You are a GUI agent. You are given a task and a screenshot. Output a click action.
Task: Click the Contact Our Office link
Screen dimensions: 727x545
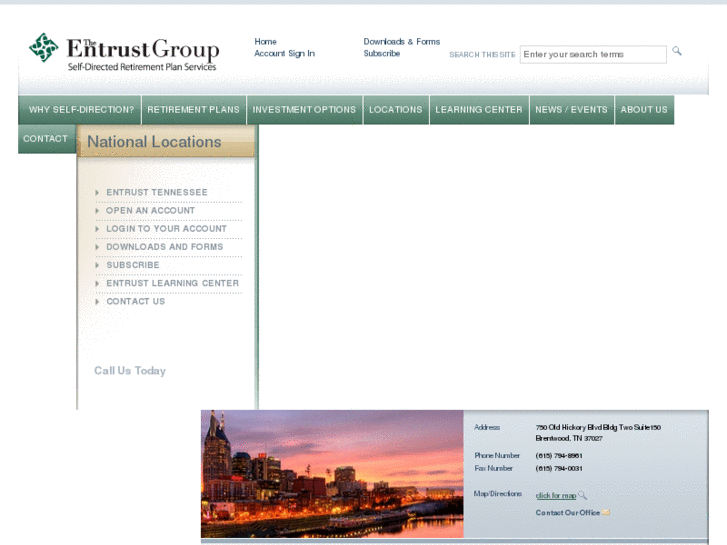568,513
